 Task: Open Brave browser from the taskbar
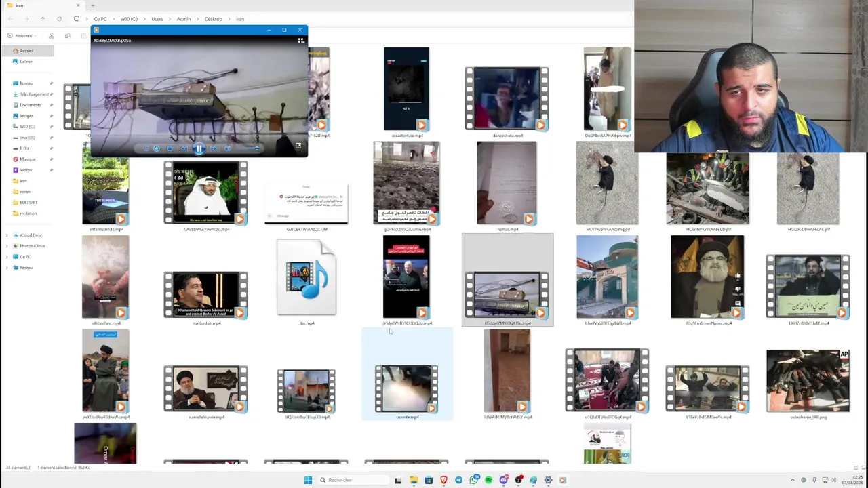tap(443, 480)
